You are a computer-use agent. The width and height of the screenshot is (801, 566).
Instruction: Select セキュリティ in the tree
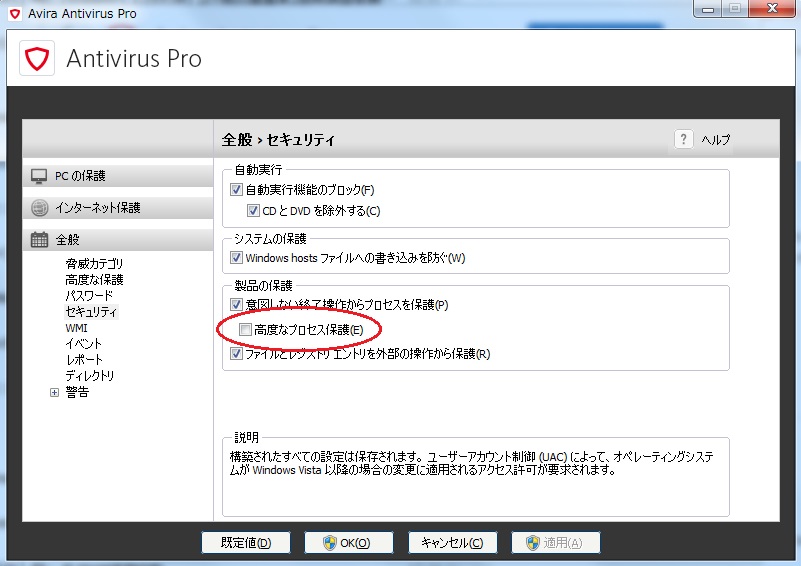coord(91,312)
